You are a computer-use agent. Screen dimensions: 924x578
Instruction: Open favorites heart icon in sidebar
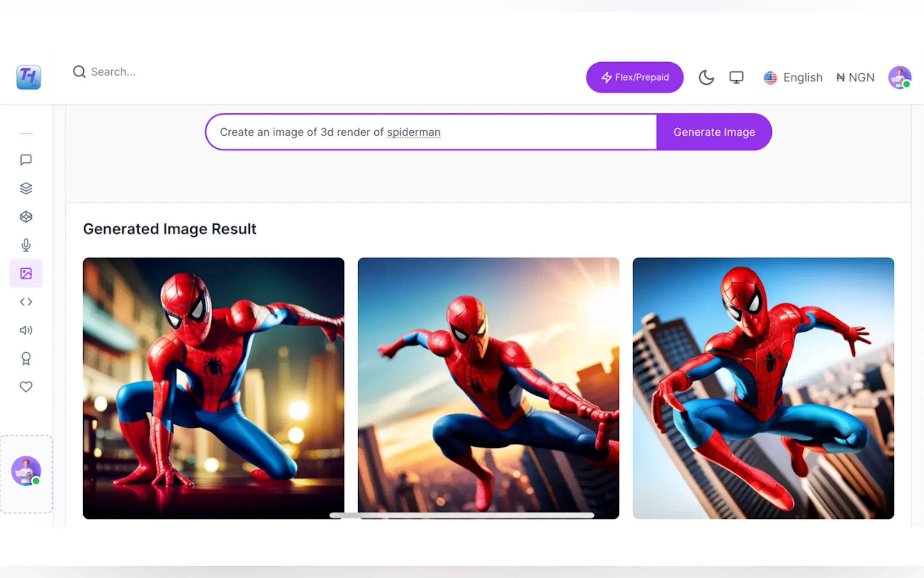click(x=25, y=387)
